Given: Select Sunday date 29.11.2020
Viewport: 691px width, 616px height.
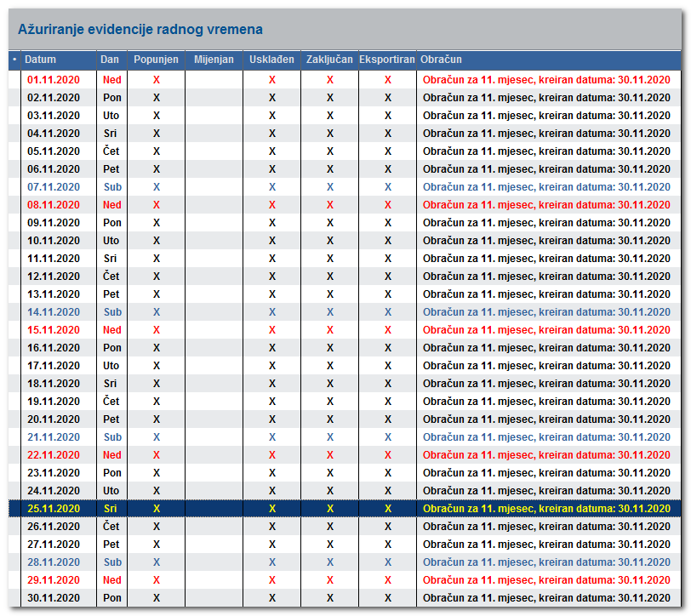Looking at the screenshot, I should point(54,580).
